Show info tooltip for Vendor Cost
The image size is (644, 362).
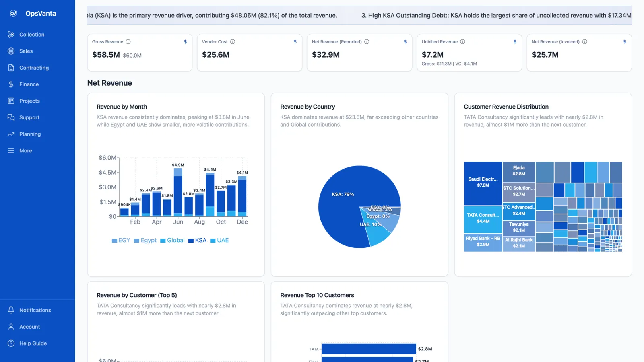[233, 42]
